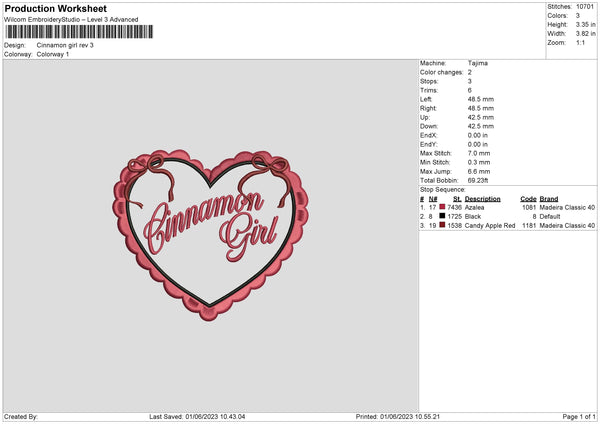Click the 'Description' column header

[483, 199]
